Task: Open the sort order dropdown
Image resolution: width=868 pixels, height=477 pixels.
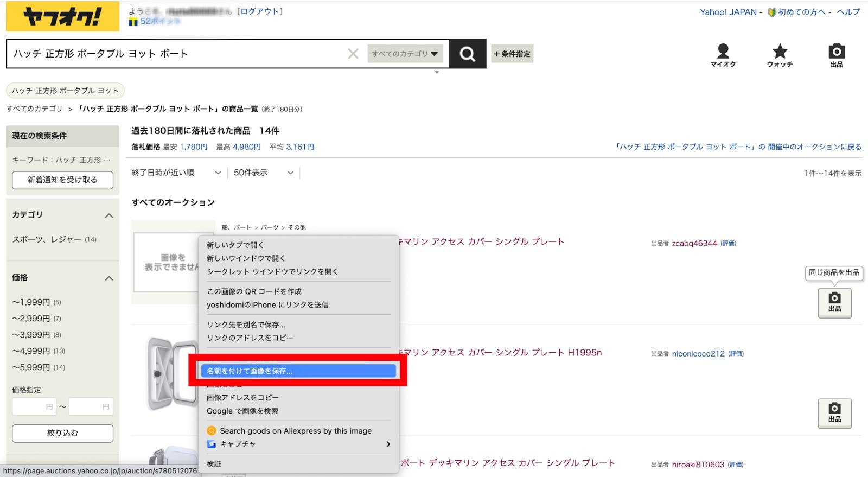Action: coord(176,173)
